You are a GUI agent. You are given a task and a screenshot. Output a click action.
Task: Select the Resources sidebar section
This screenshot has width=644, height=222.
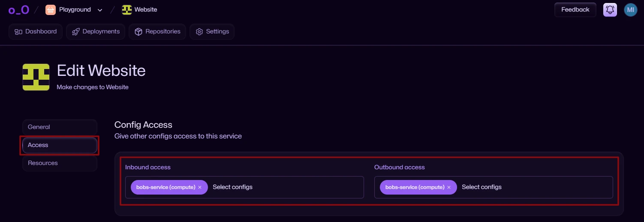click(60, 163)
